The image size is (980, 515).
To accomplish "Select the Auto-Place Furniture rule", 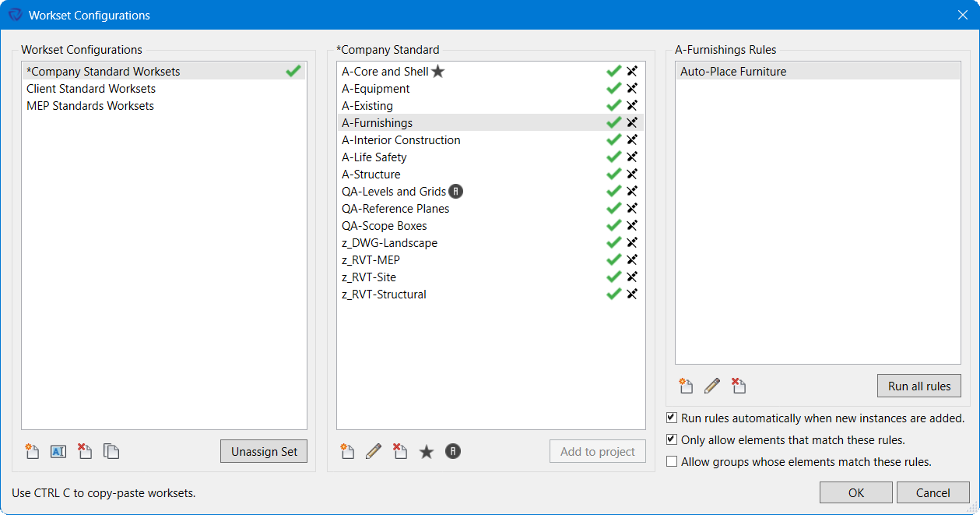I will [x=733, y=72].
